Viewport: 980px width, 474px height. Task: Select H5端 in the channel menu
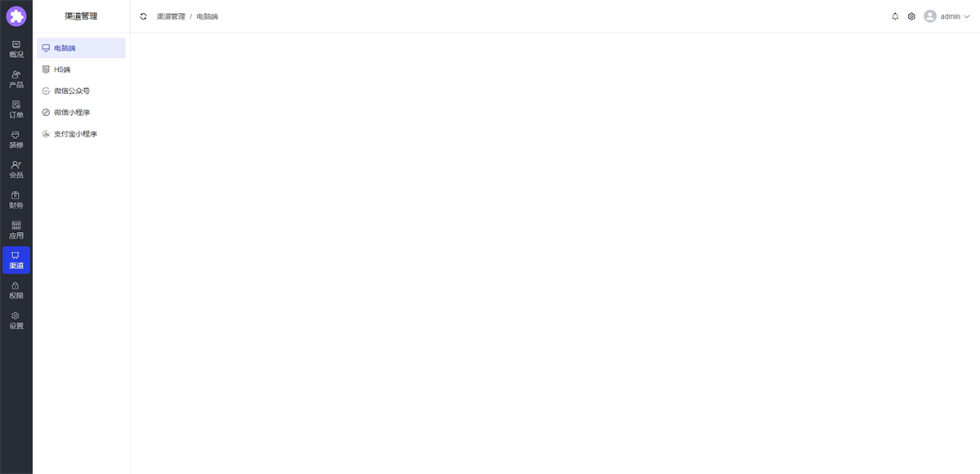pyautogui.click(x=81, y=69)
